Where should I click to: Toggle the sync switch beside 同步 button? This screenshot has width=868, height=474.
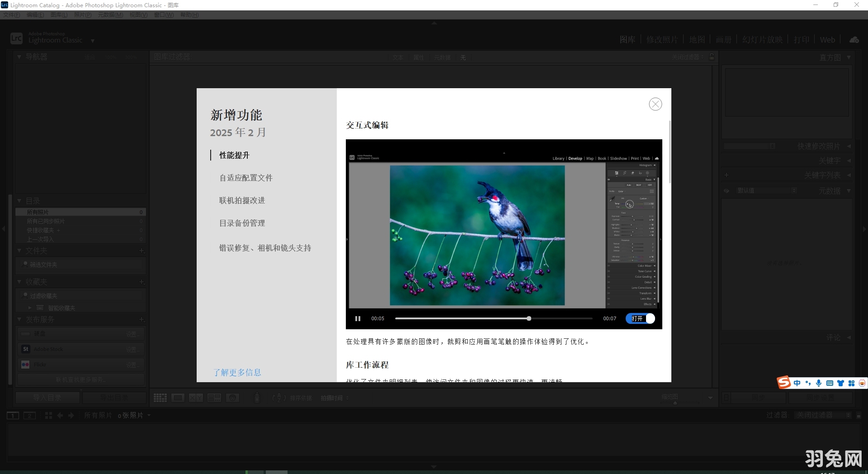pos(726,397)
